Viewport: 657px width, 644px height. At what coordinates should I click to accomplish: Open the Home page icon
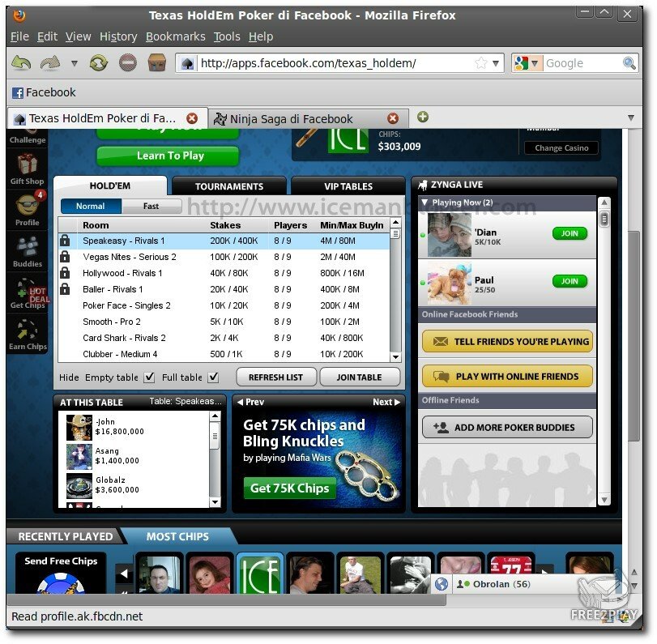coord(156,63)
